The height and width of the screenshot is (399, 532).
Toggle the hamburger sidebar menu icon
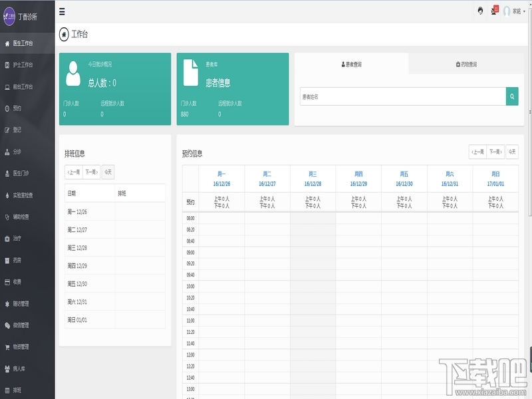coord(62,12)
